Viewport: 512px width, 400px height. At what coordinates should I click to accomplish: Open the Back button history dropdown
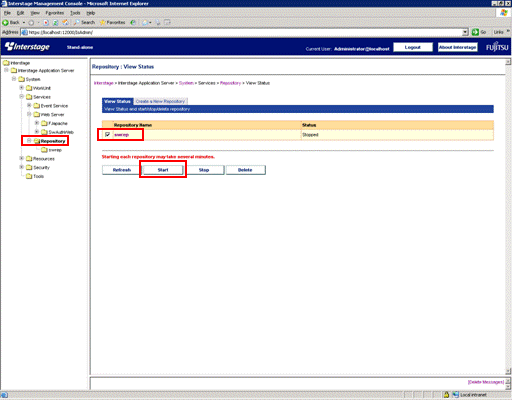[x=24, y=23]
